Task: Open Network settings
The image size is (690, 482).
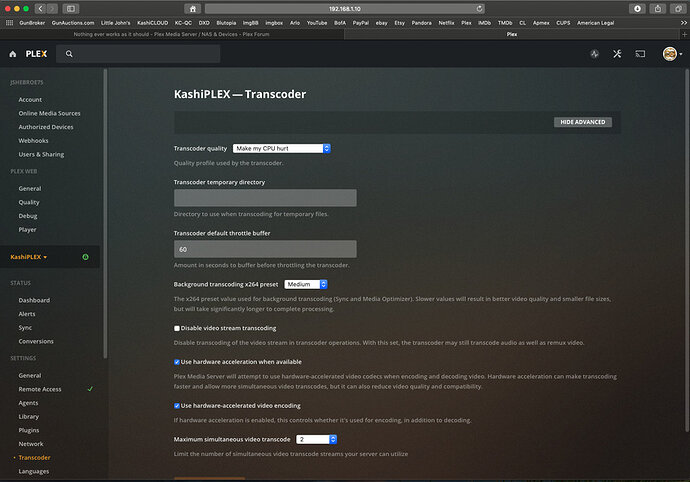Action: click(x=31, y=444)
